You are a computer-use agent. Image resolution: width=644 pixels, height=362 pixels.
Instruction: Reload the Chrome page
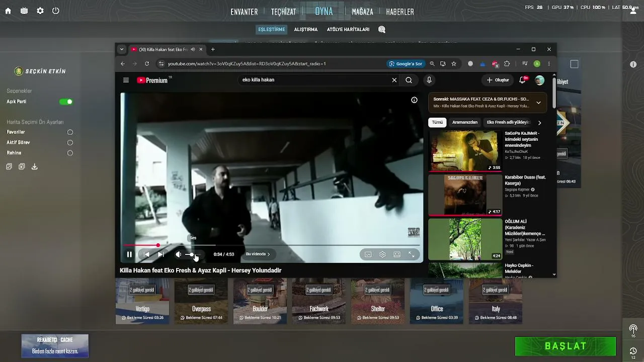[x=147, y=64]
